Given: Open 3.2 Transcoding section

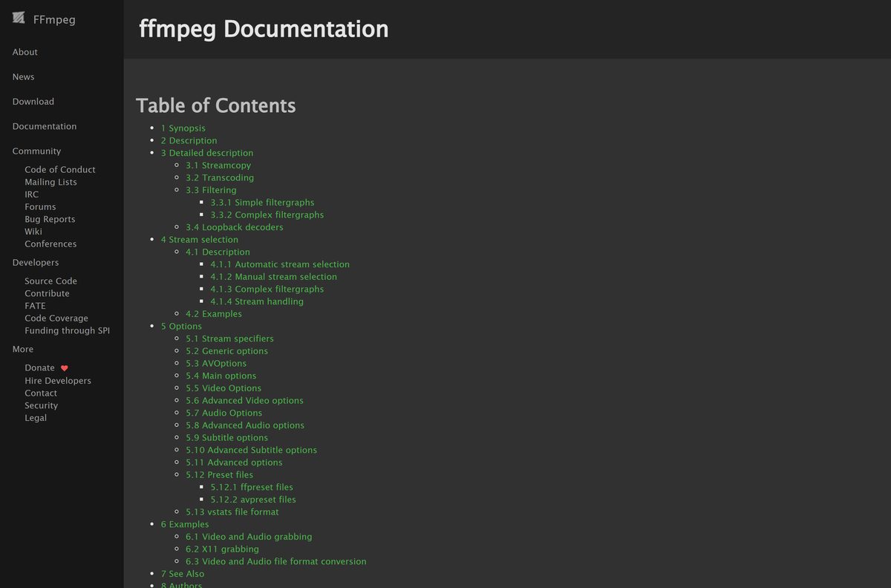Looking at the screenshot, I should click(x=220, y=177).
